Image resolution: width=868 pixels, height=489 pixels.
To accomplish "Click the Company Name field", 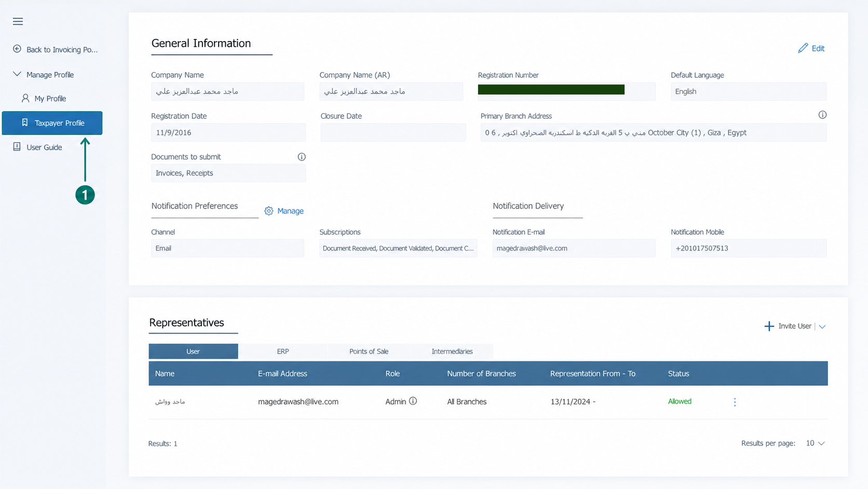I will pyautogui.click(x=227, y=91).
